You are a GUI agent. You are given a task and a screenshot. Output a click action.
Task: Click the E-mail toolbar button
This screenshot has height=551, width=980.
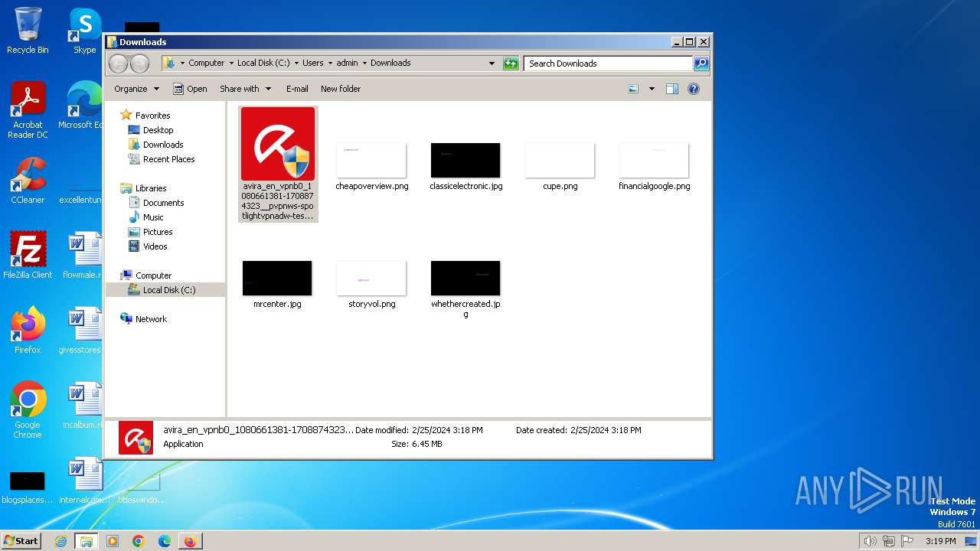click(297, 89)
